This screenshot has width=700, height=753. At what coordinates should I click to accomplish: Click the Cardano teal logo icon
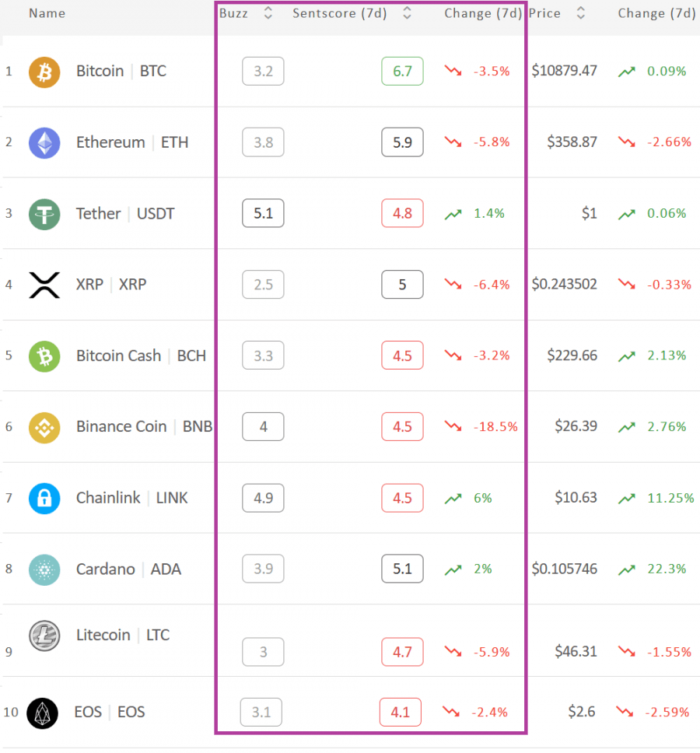[x=44, y=569]
